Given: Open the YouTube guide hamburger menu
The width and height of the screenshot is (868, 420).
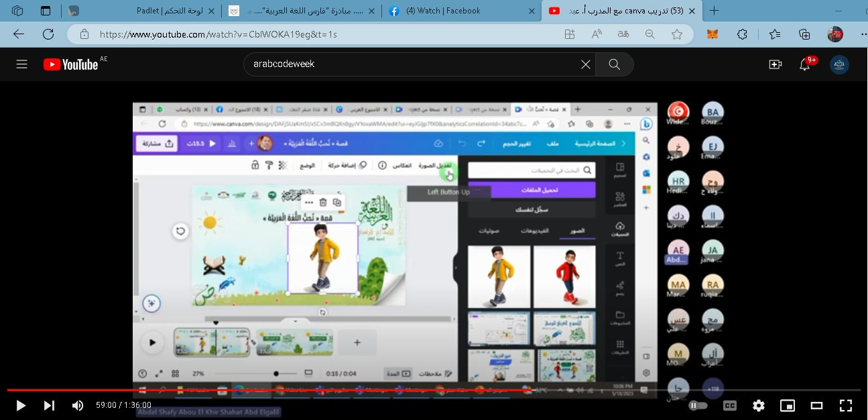Looking at the screenshot, I should 21,64.
